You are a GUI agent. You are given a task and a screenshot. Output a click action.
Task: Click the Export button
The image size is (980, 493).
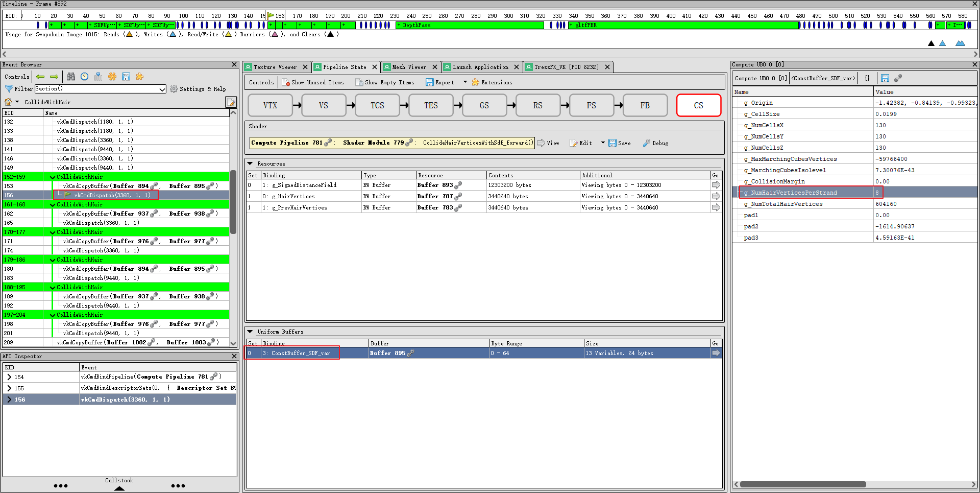pyautogui.click(x=439, y=82)
